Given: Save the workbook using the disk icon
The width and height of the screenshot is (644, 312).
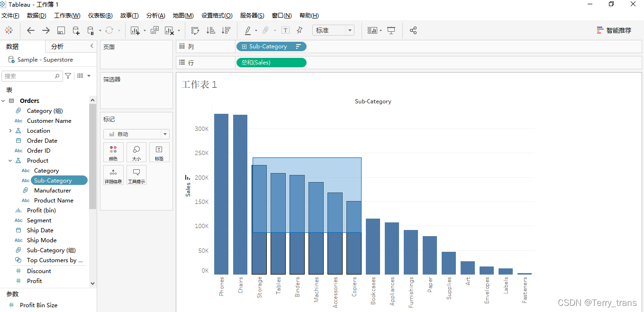Looking at the screenshot, I should click(x=61, y=30).
